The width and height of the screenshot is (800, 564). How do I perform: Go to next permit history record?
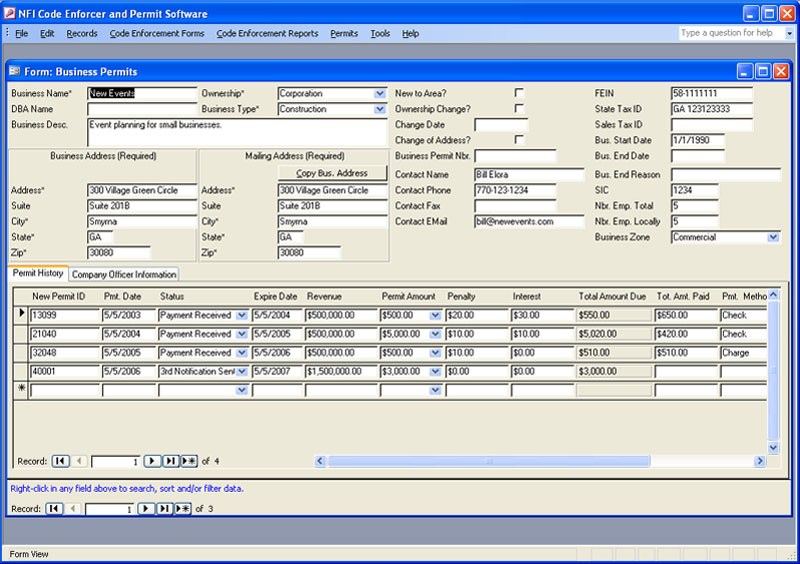pyautogui.click(x=152, y=461)
